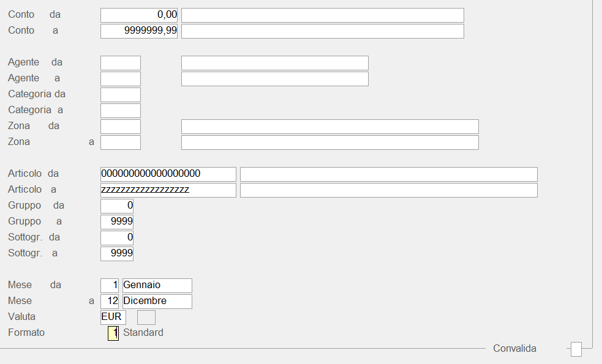The height and width of the screenshot is (364, 602).
Task: Click the Mese da number field
Action: [110, 285]
